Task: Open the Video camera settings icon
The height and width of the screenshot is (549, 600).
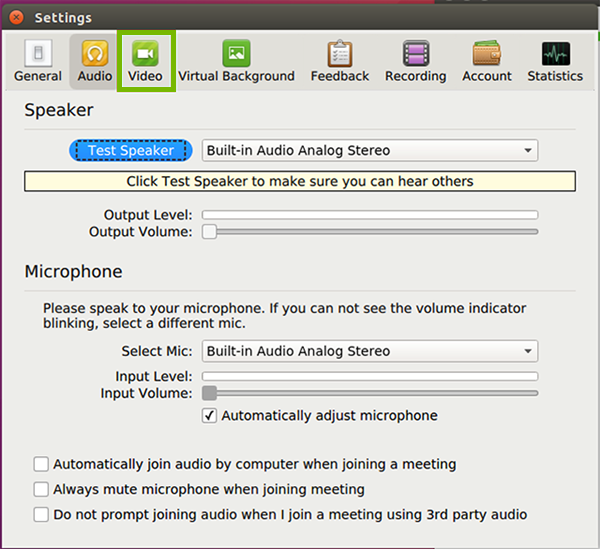Action: (145, 53)
